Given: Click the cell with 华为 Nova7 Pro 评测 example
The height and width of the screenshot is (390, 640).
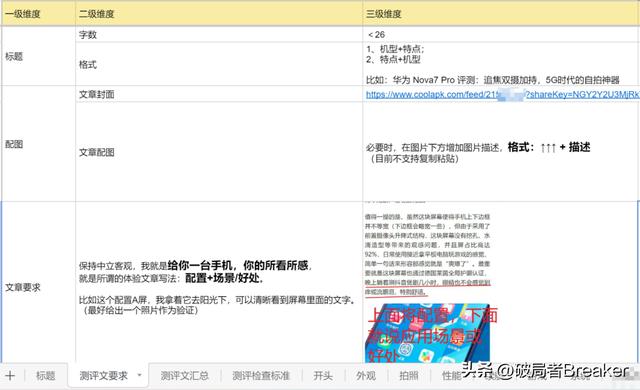Looking at the screenshot, I should point(501,64).
